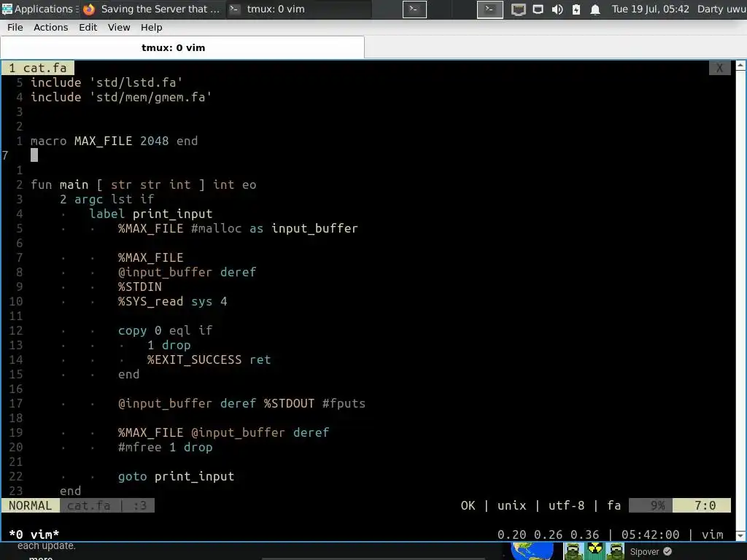Select the '1 cat.fa' vim buffer tab
Screen dimensions: 747x560
pos(38,68)
